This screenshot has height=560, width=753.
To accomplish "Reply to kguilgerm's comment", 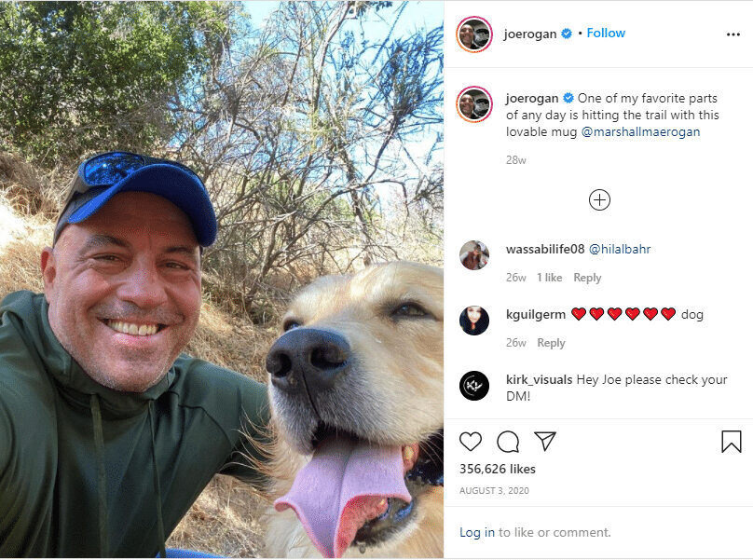I will [551, 342].
